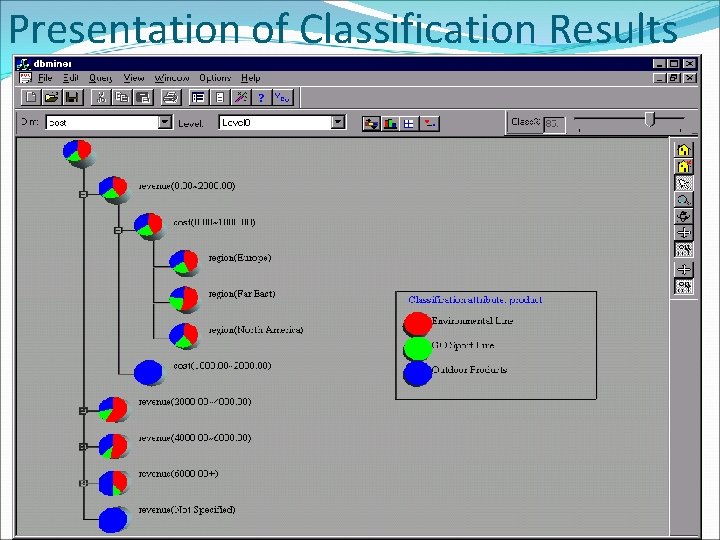The image size is (720, 540).
Task: Click the application document icon left of File
Action: point(25,78)
